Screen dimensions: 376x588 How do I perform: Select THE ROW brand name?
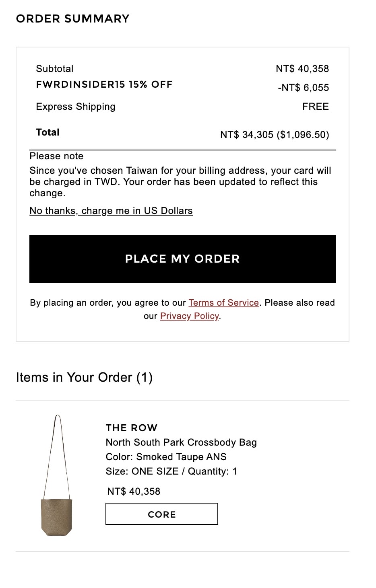click(x=132, y=428)
